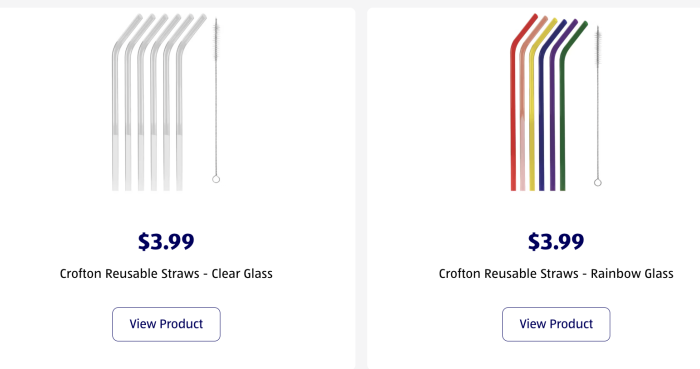Click the ring loop of the clear set brush

[216, 179]
